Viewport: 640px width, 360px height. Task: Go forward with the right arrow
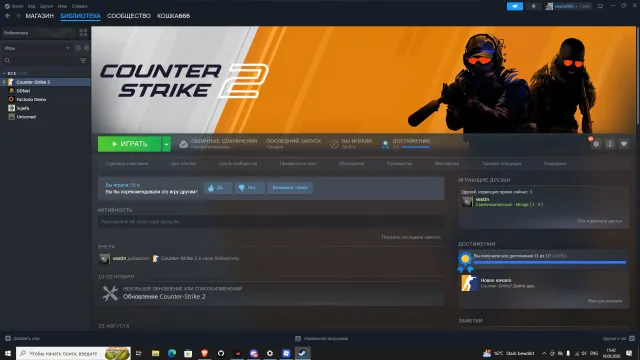click(18, 16)
